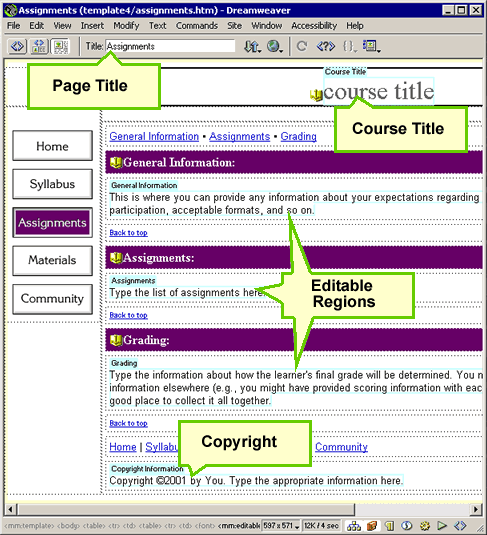The image size is (487, 535).
Task: Click the 12K / 4 sec download indicator
Action: (321, 526)
